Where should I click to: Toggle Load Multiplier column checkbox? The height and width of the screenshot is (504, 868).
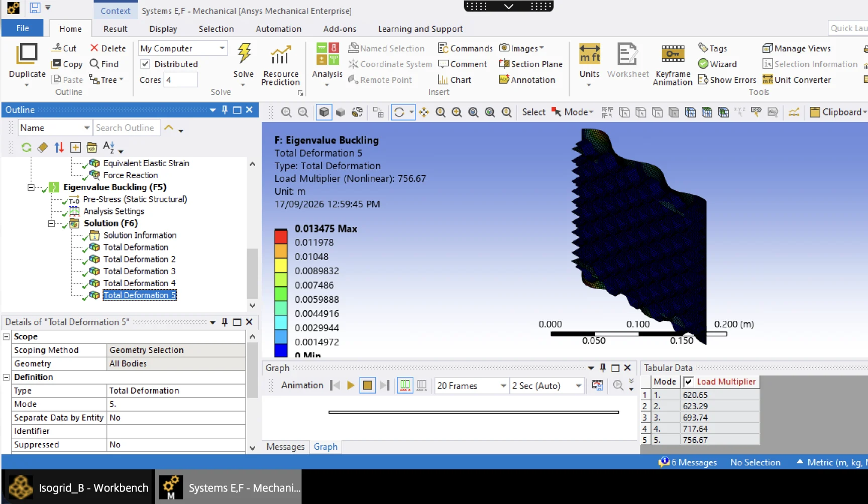pyautogui.click(x=689, y=382)
